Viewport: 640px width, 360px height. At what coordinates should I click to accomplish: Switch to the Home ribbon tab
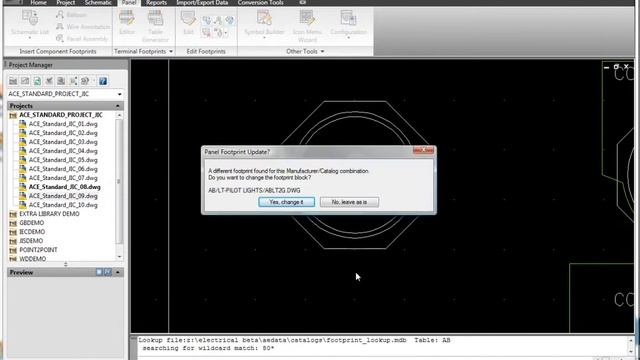pos(38,2)
